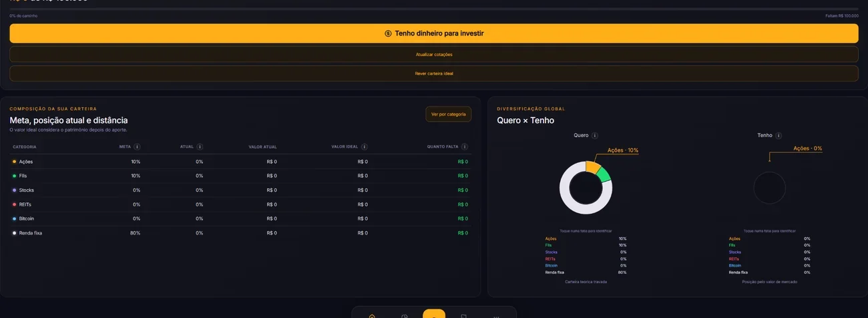Click the orange dot in the Ações row
This screenshot has height=318, width=868.
pyautogui.click(x=14, y=162)
